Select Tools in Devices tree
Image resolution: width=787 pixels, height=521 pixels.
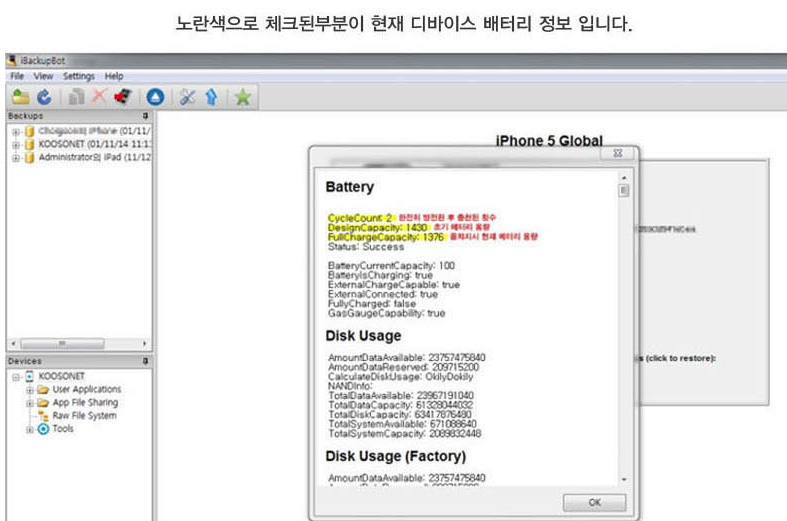click(63, 429)
